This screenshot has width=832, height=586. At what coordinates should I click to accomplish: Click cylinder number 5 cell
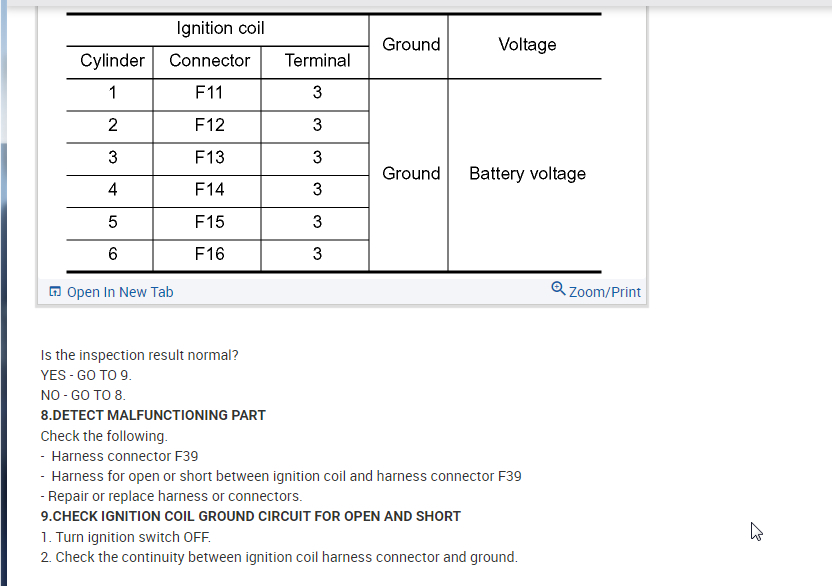112,222
